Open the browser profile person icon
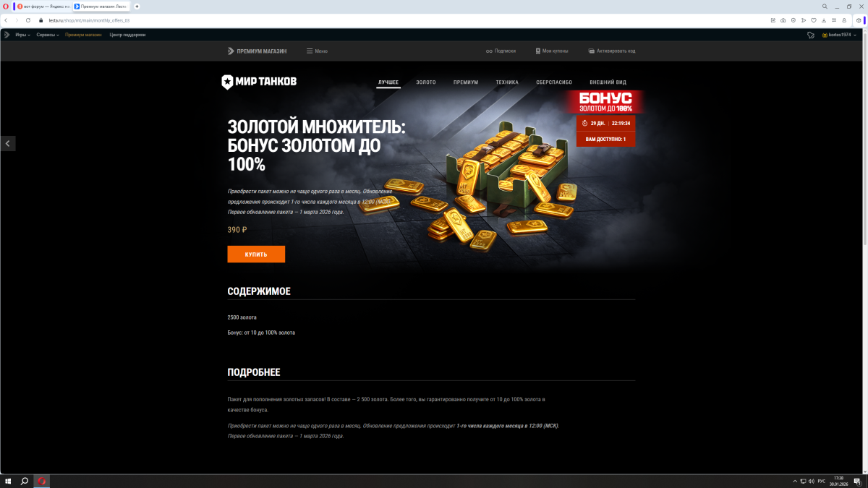Image resolution: width=868 pixels, height=488 pixels. 844,20
